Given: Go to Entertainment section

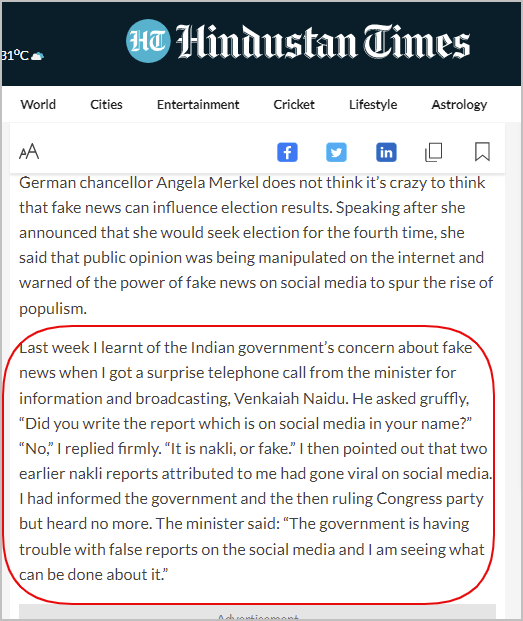Looking at the screenshot, I should tap(198, 105).
